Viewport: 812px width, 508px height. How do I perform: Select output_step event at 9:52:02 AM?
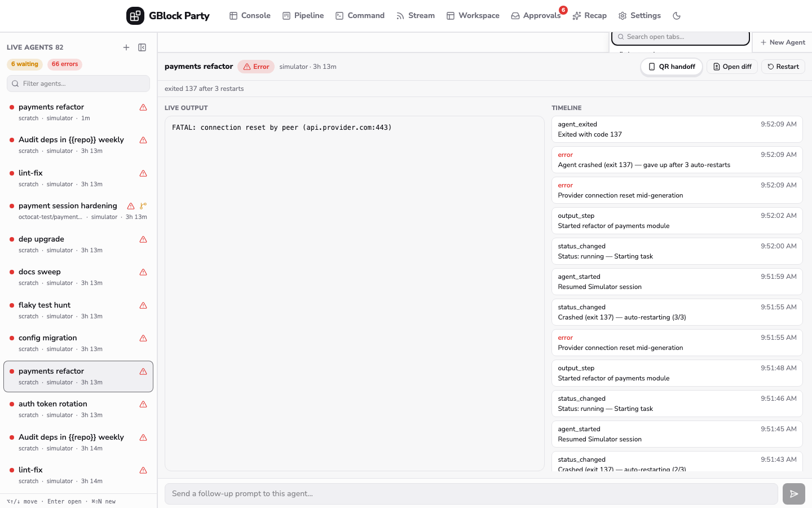(677, 221)
